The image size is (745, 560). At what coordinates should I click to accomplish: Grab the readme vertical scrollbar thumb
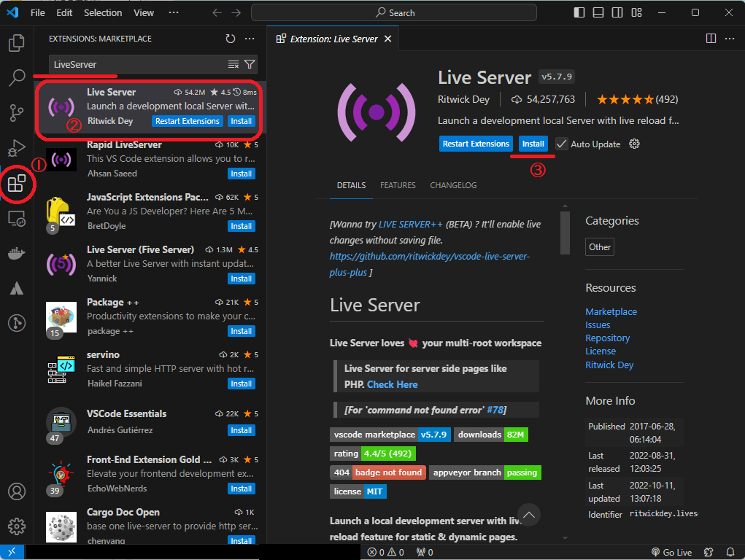tap(565, 233)
